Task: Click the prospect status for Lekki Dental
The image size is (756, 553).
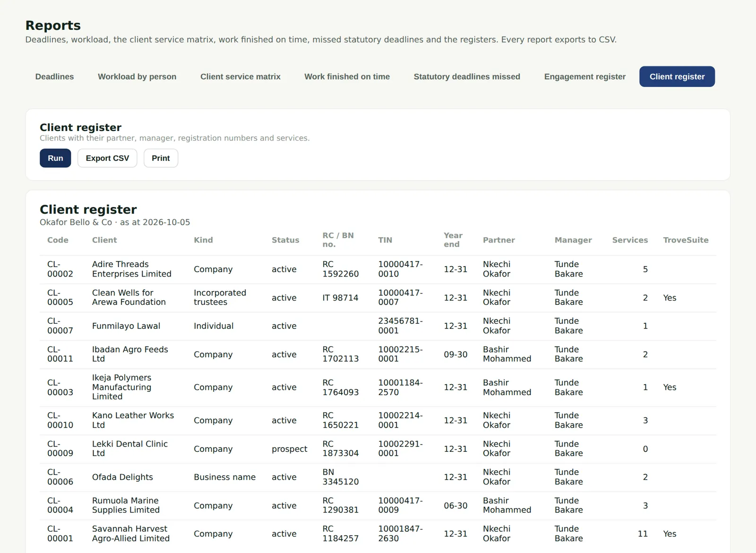Action: tap(289, 449)
